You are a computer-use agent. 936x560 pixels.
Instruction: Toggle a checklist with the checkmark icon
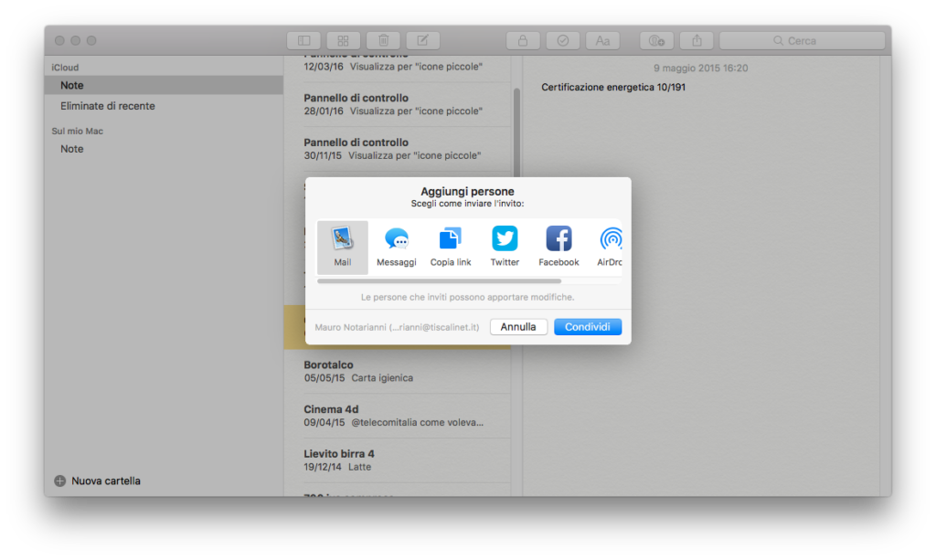[562, 40]
